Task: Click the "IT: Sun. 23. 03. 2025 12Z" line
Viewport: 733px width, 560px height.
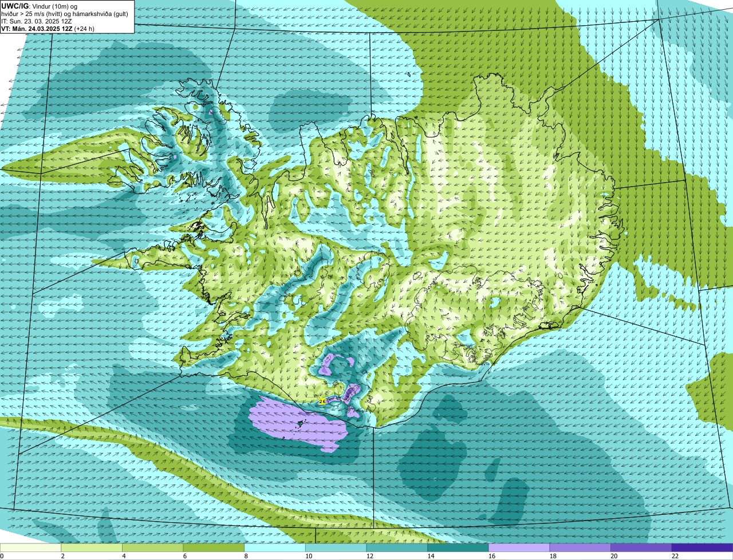Action: tap(38, 21)
